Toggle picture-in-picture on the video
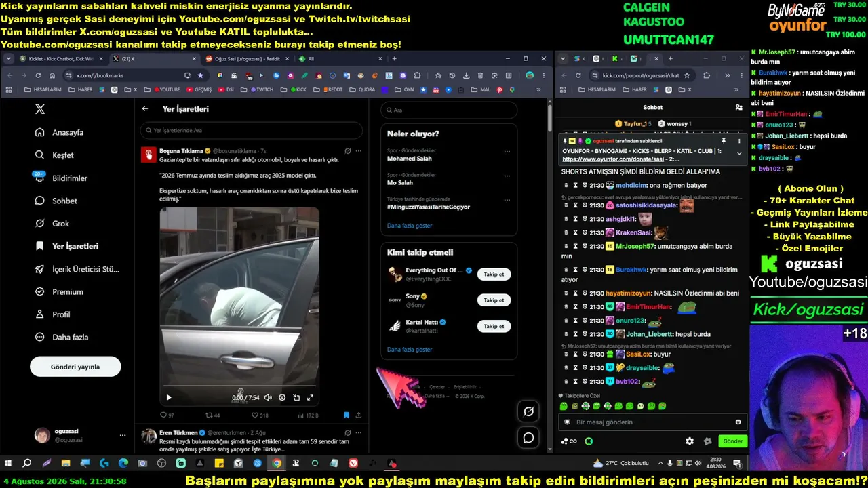Image resolution: width=868 pixels, height=488 pixels. click(296, 398)
